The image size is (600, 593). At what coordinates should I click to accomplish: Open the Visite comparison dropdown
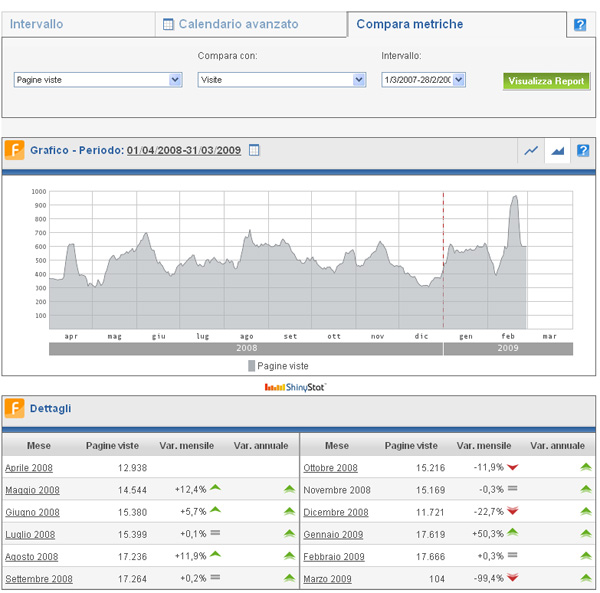pyautogui.click(x=282, y=80)
